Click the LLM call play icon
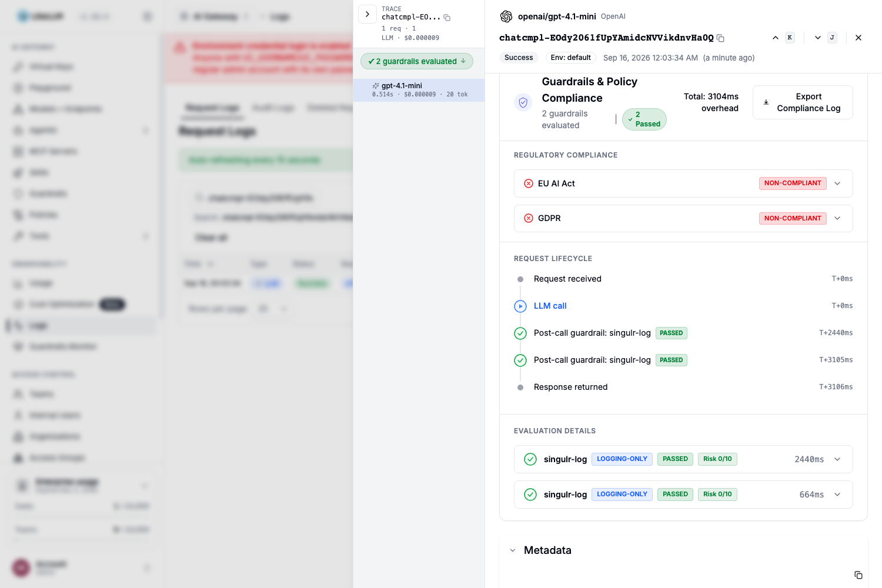 coord(520,306)
